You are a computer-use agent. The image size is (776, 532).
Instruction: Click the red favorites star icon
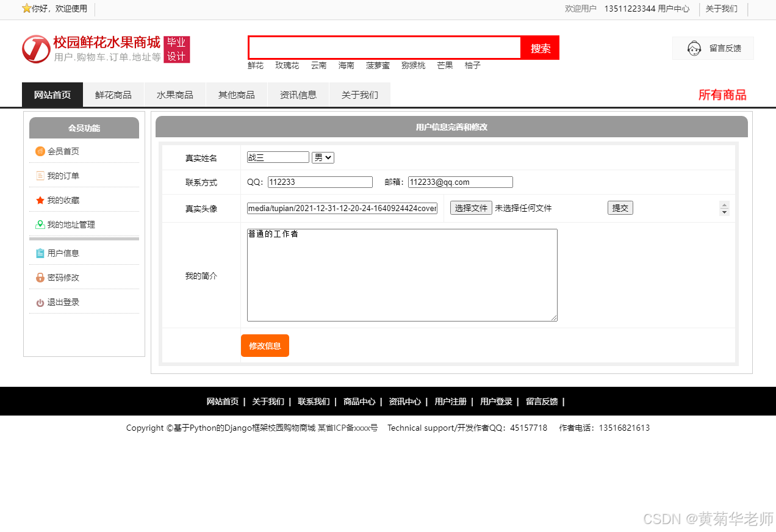pos(40,200)
